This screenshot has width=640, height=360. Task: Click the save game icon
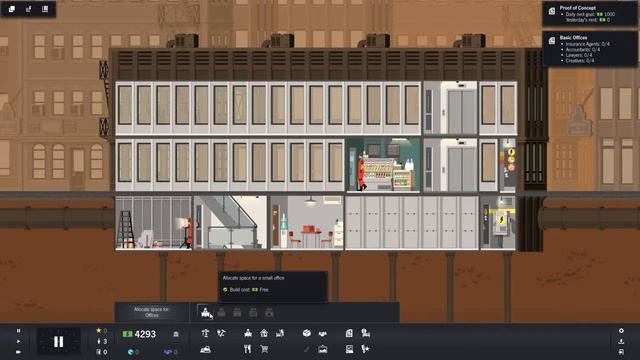(x=621, y=351)
